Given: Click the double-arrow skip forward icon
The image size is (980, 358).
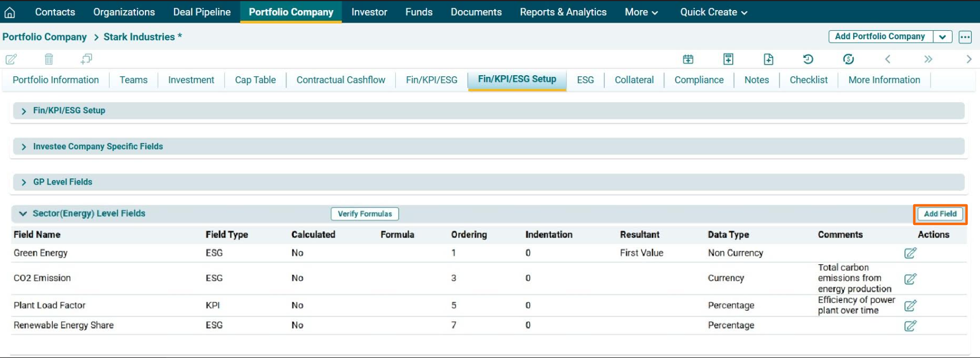Looking at the screenshot, I should [928, 59].
